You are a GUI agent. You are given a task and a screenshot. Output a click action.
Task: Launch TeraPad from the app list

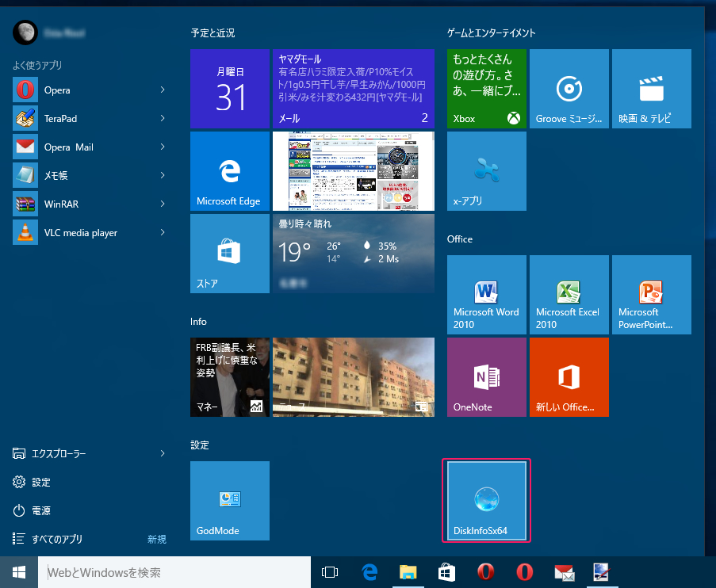click(x=89, y=119)
